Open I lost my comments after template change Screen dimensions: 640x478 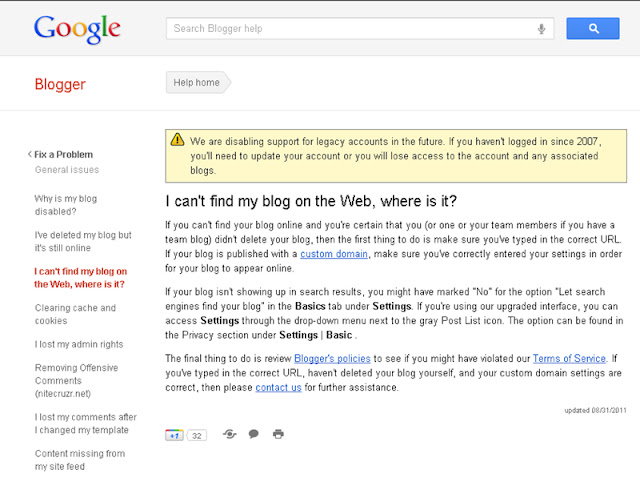click(86, 423)
